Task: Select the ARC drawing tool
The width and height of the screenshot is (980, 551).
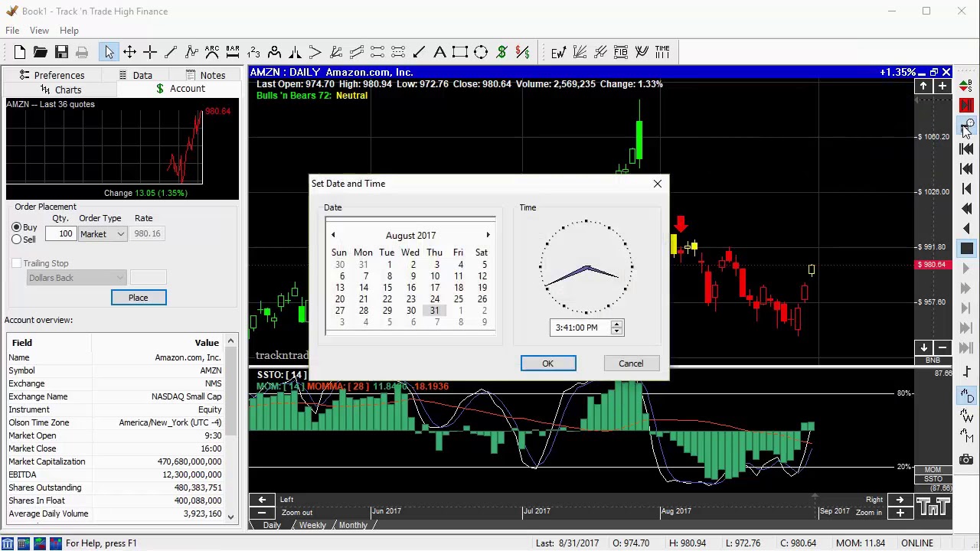Action: click(x=212, y=52)
